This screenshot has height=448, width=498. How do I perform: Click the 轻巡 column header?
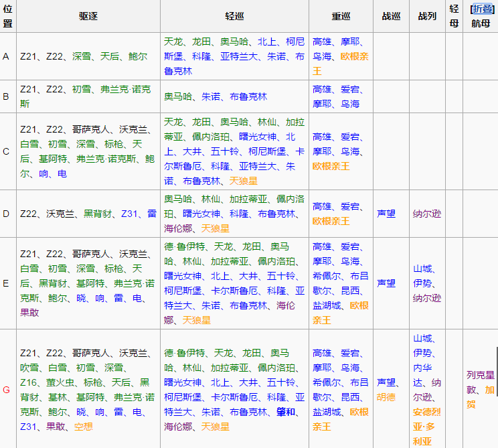click(x=234, y=16)
